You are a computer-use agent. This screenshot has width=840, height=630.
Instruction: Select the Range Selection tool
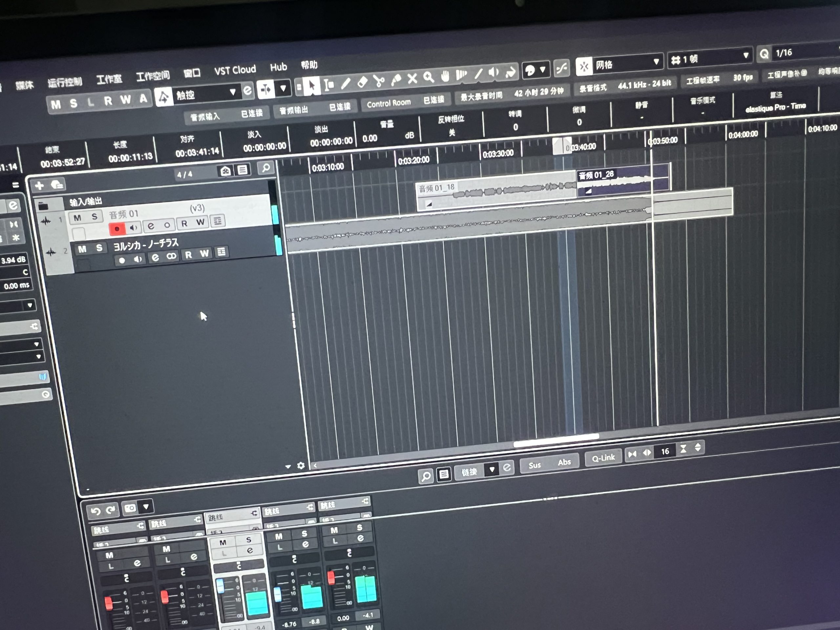pos(329,85)
